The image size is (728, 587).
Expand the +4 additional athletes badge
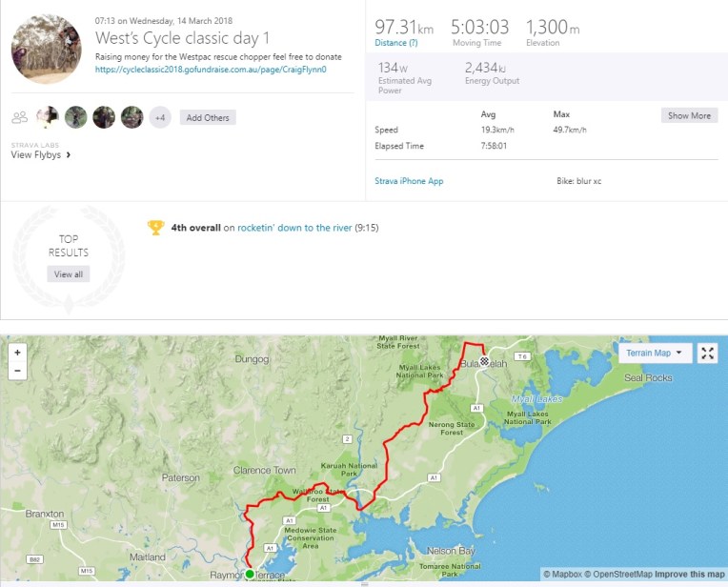[160, 117]
